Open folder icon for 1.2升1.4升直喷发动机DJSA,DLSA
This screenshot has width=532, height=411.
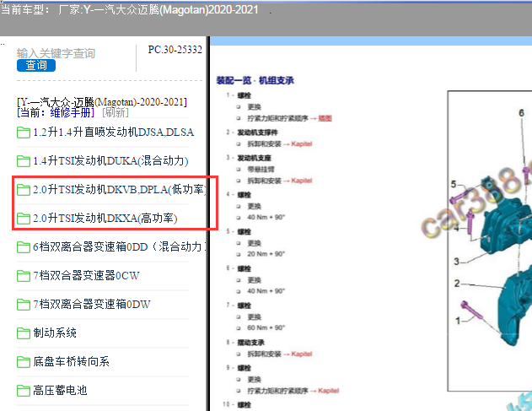[24, 132]
